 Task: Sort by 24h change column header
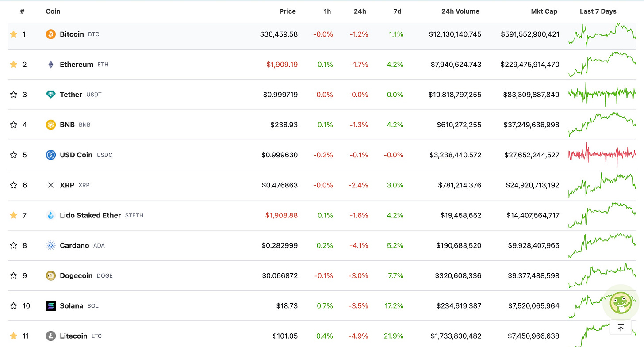tap(360, 11)
